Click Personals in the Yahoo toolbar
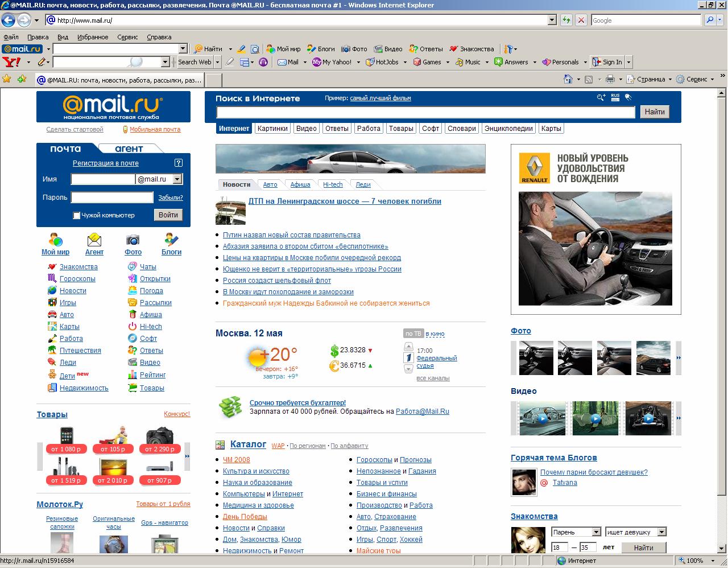This screenshot has height=568, width=728. (x=560, y=62)
